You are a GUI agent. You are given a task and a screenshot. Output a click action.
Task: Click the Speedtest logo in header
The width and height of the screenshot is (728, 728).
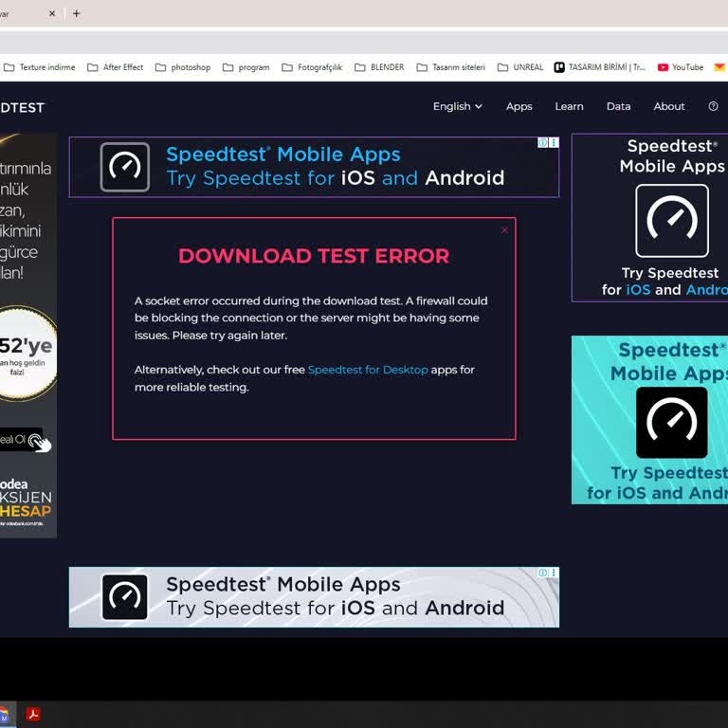pos(23,108)
